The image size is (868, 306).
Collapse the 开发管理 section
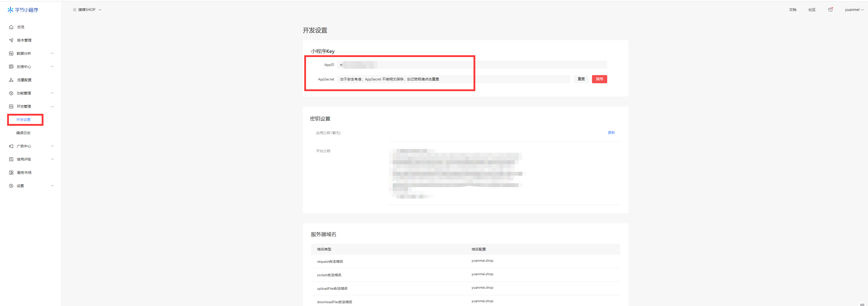click(52, 107)
